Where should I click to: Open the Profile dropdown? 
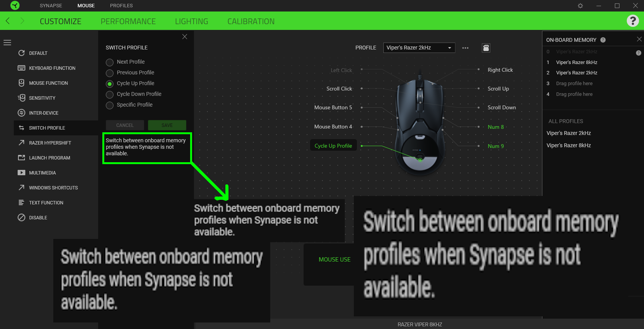(x=419, y=48)
